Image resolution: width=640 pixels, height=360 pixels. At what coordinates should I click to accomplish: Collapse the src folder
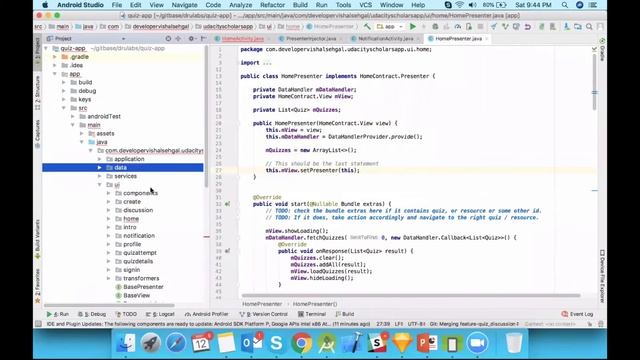click(x=64, y=108)
